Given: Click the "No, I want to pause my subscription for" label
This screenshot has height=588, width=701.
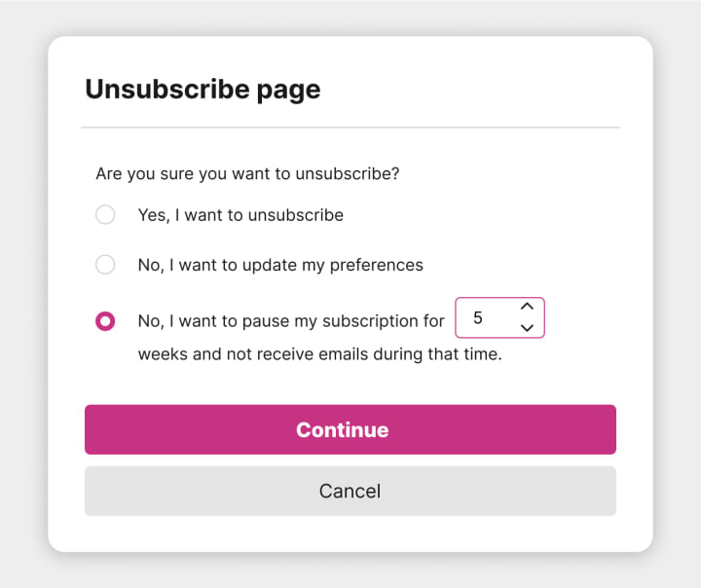Looking at the screenshot, I should (291, 321).
